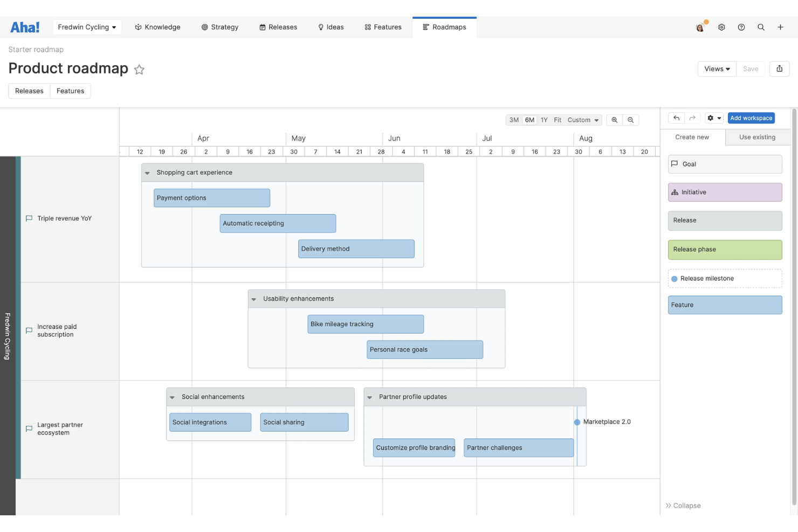
Task: Star the Product roadmap as favorite
Action: pyautogui.click(x=139, y=70)
